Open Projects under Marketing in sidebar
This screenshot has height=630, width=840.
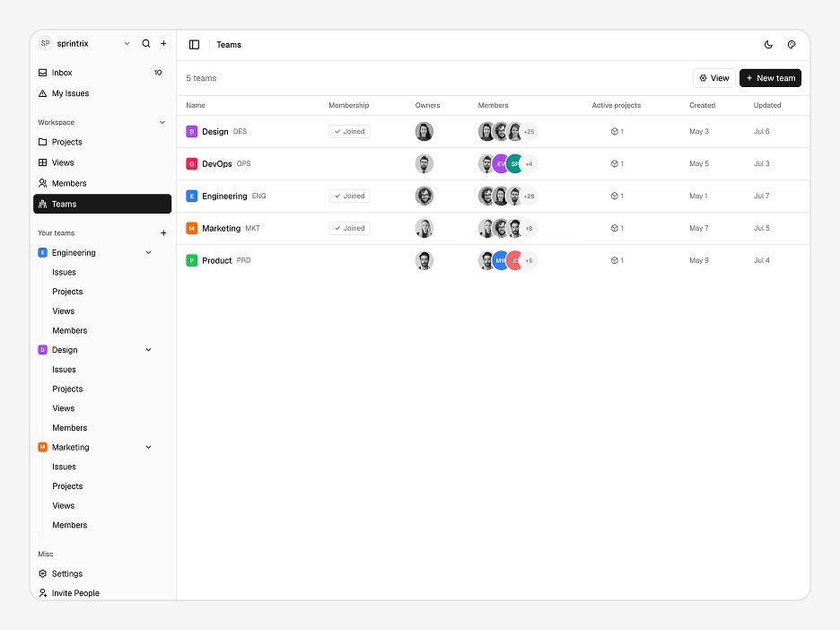click(67, 486)
